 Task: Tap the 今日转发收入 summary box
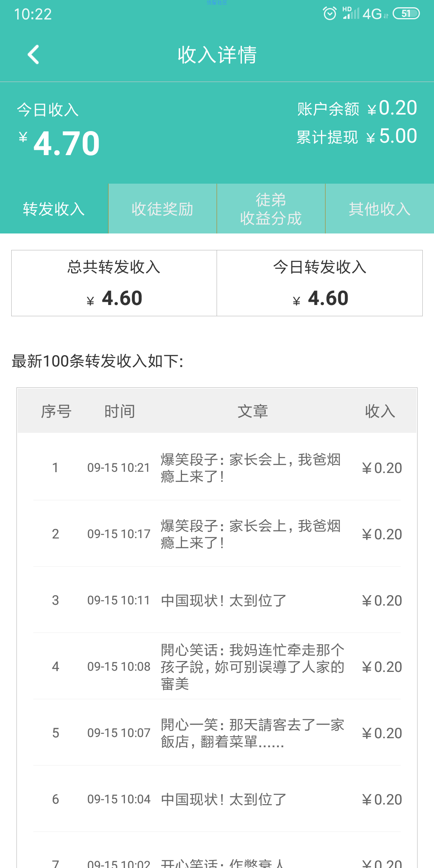tap(320, 283)
